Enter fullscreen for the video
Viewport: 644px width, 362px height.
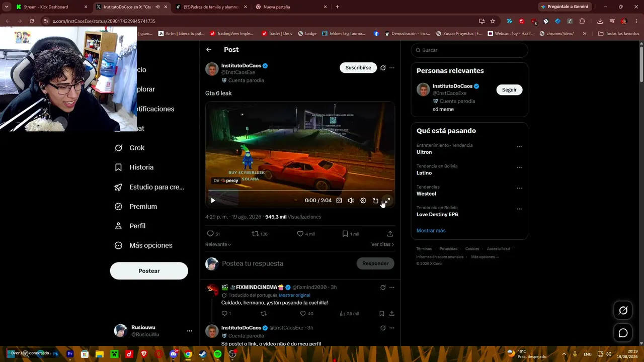point(387,201)
